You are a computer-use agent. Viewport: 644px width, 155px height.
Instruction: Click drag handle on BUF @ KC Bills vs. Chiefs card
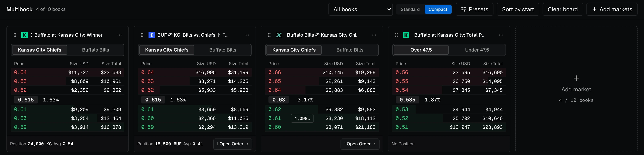[142, 35]
